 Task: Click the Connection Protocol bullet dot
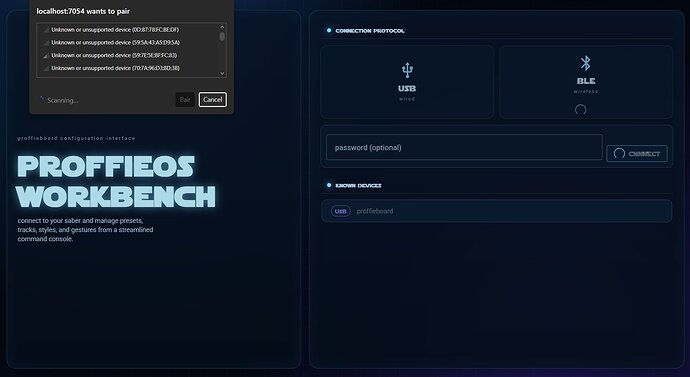coord(329,30)
